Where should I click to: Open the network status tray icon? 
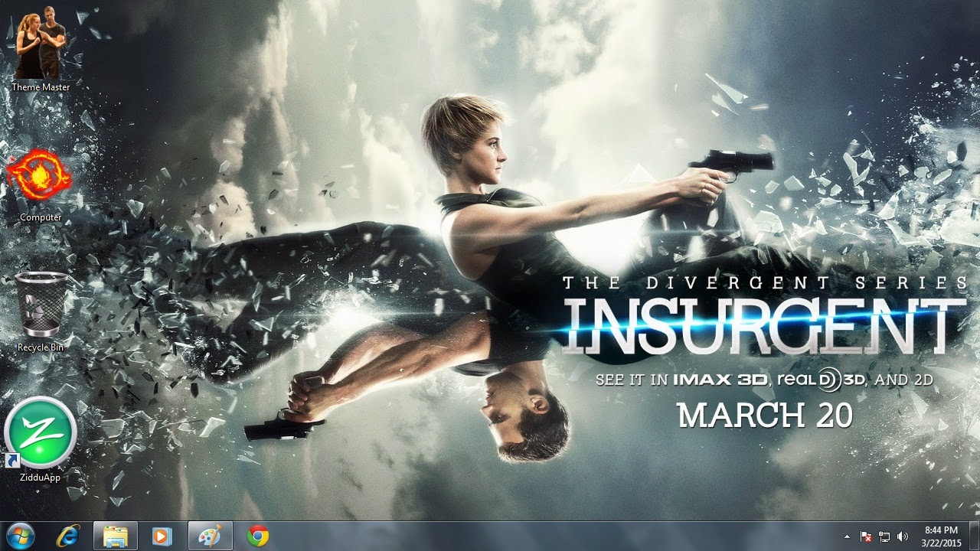pyautogui.click(x=884, y=536)
